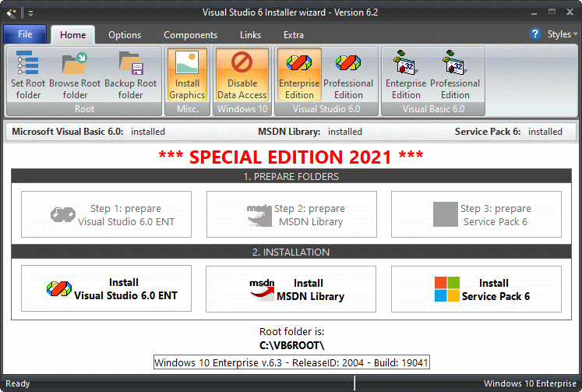Open the File menu

(x=25, y=34)
